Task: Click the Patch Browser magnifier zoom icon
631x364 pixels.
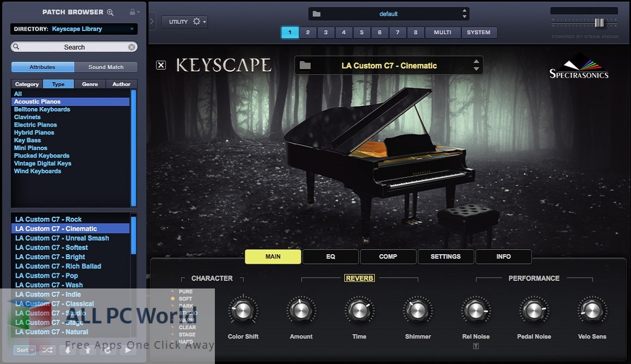Action: tap(110, 12)
